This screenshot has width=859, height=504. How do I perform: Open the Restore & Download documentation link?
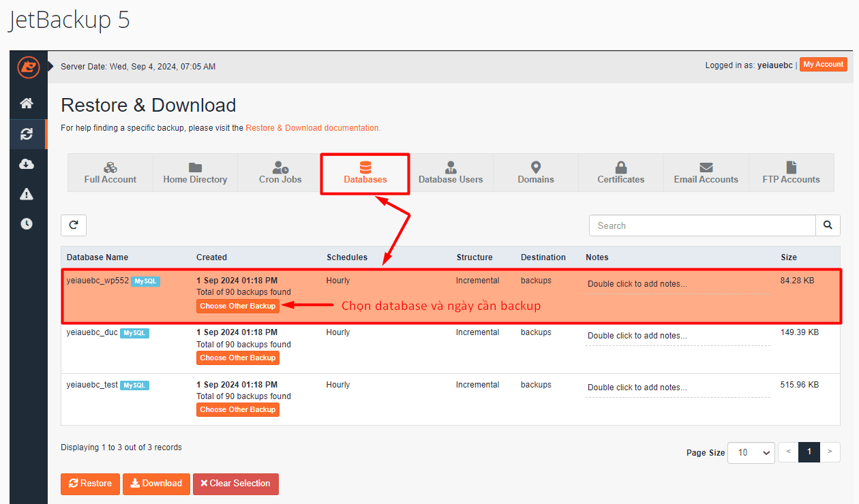(313, 127)
